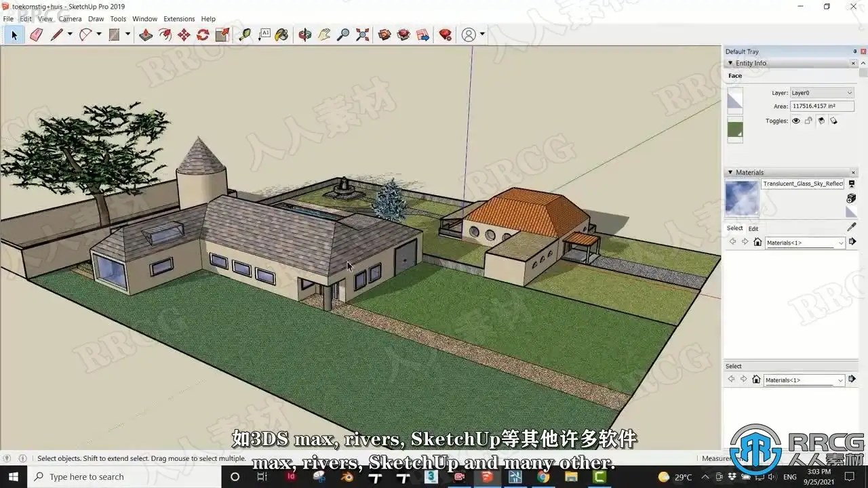Open upper materials Details arrow menu
Screen dimensions: 868x488
point(852,242)
